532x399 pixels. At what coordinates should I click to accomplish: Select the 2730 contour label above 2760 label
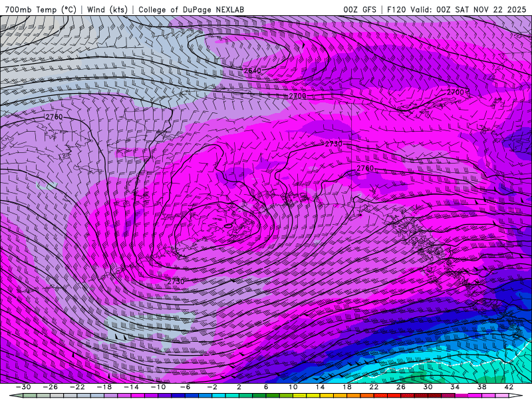[334, 144]
